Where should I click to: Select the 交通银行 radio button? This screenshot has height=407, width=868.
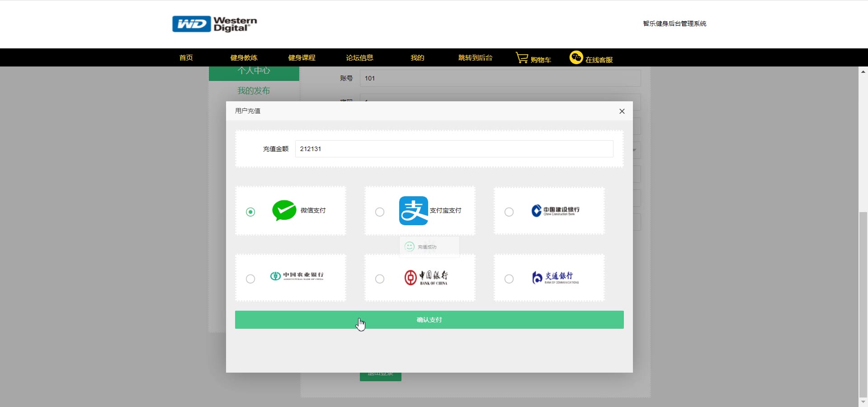pos(509,279)
